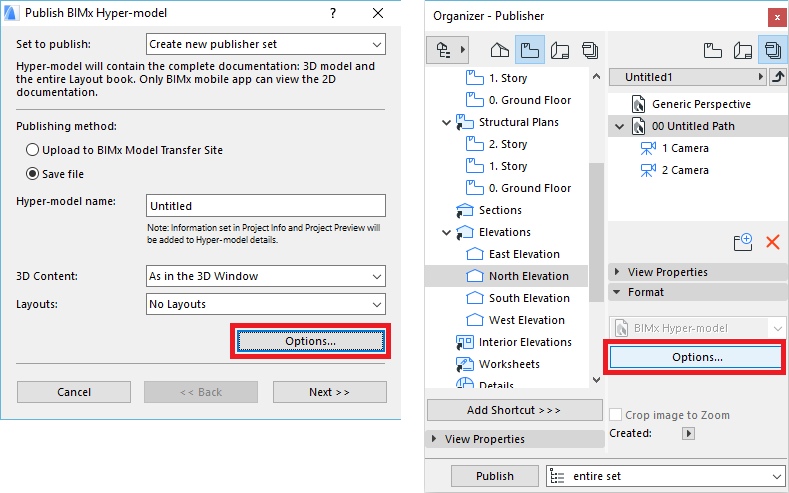Click Options in Organizer Format section
Image resolution: width=789 pixels, height=493 pixels.
696,357
